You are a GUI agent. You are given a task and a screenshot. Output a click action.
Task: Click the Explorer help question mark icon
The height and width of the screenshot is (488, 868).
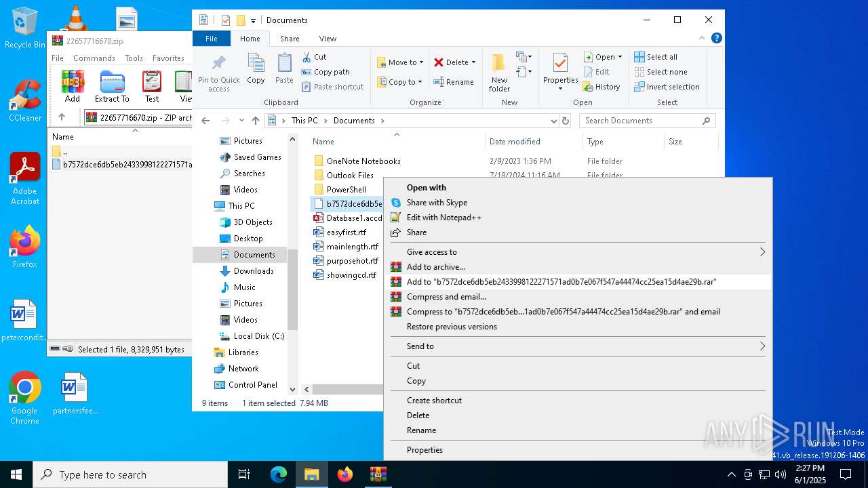coord(716,39)
